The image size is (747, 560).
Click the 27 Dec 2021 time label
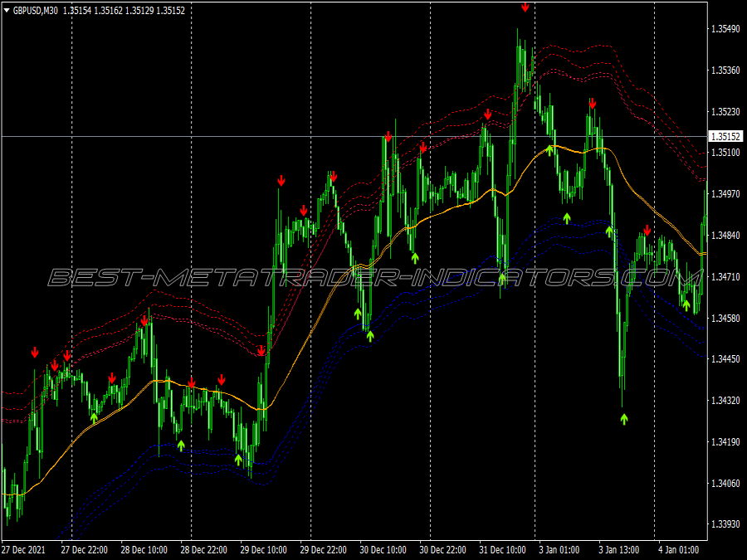coord(24,549)
